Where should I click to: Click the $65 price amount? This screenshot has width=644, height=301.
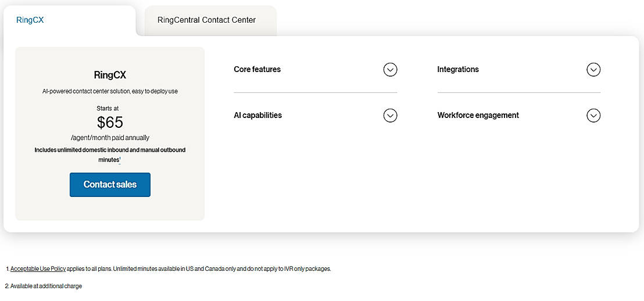[x=110, y=122]
